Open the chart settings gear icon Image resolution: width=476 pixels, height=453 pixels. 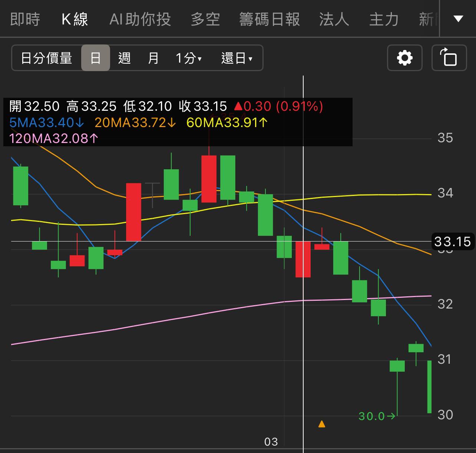coord(404,58)
